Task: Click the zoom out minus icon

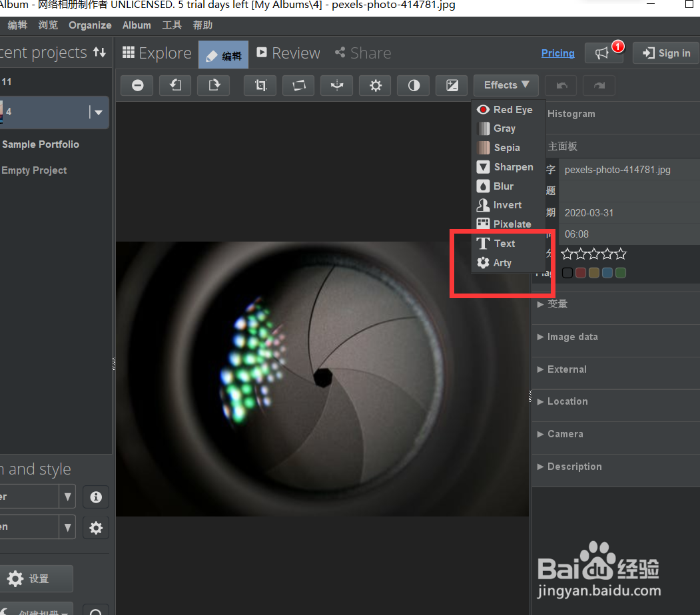Action: point(137,85)
